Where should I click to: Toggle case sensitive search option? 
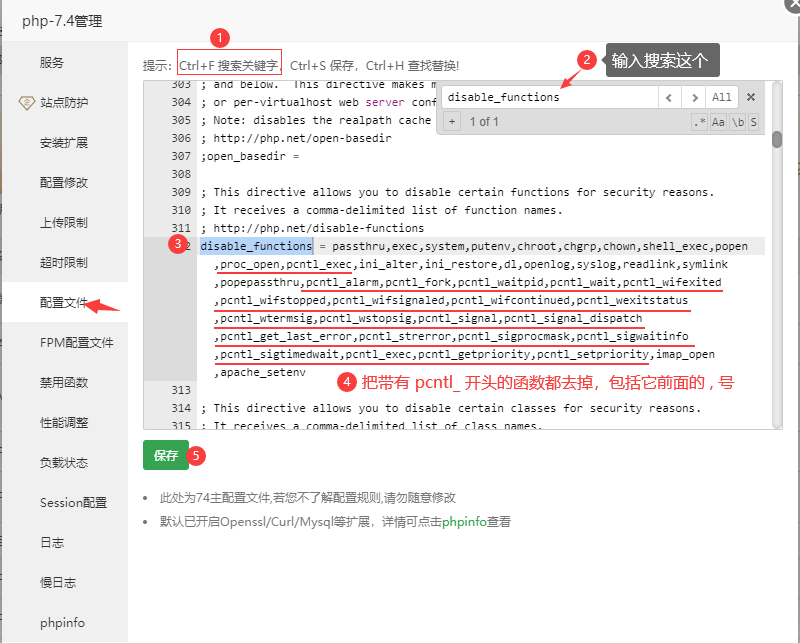[x=718, y=121]
